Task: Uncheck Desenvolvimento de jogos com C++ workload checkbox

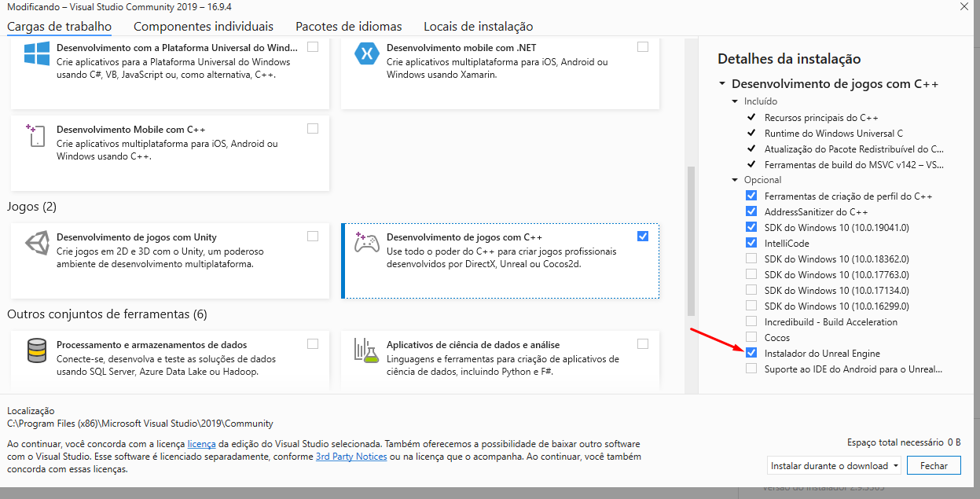Action: coord(643,237)
